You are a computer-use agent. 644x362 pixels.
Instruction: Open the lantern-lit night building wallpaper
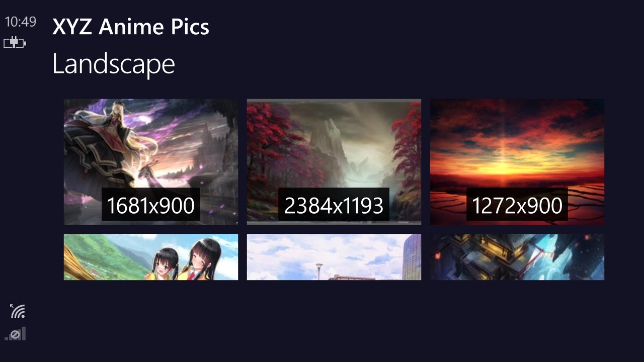pos(517,257)
